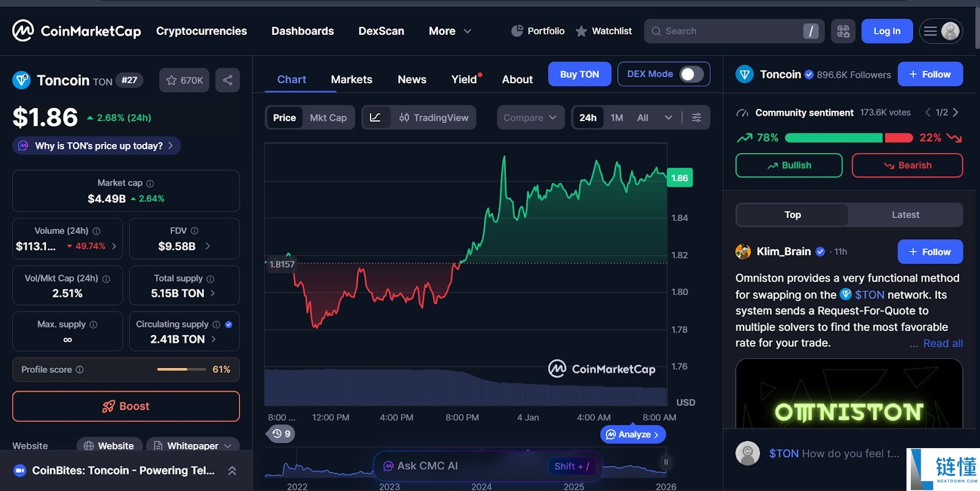Set chart range to 1M
Image resolution: width=980 pixels, height=491 pixels.
[617, 118]
